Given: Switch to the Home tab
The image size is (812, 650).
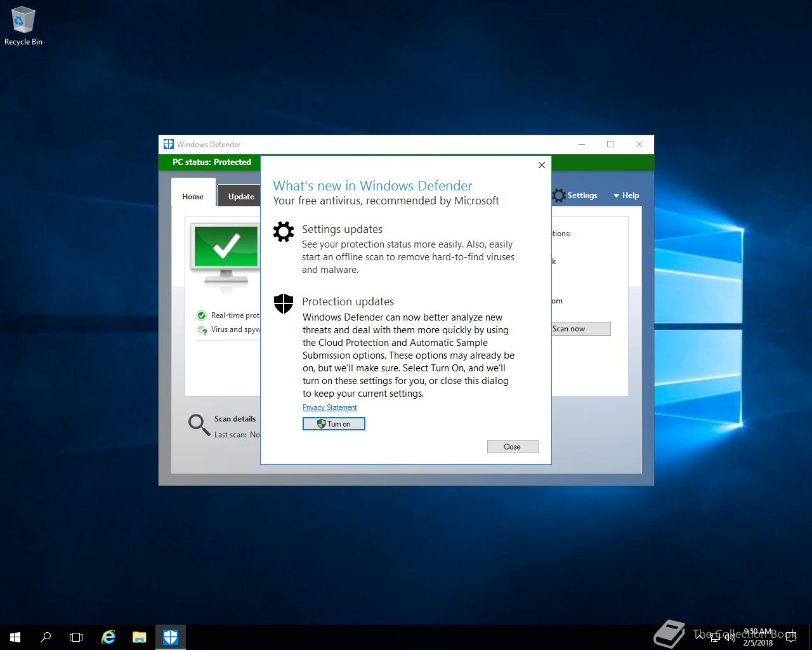Looking at the screenshot, I should (192, 197).
